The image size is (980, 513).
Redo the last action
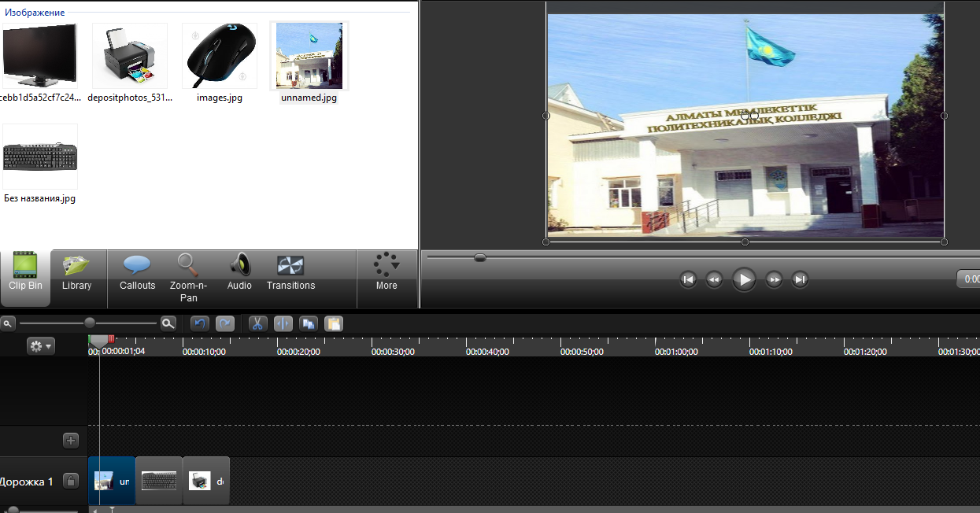225,323
